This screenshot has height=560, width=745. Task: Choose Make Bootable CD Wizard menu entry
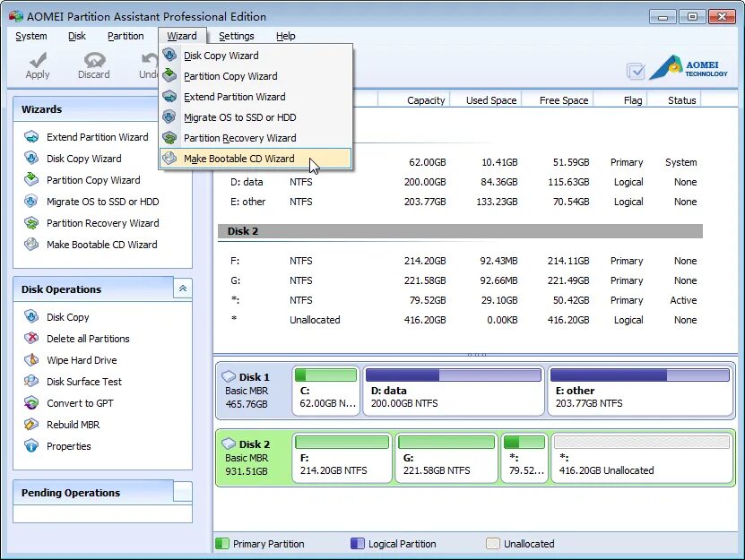256,159
